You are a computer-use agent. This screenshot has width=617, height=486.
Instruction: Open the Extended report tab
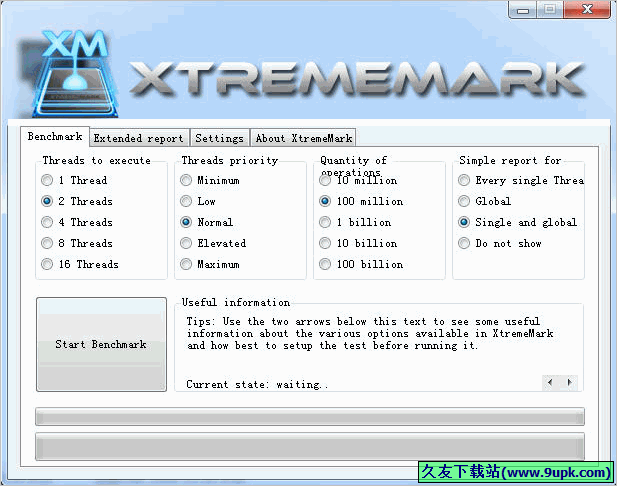tap(139, 138)
